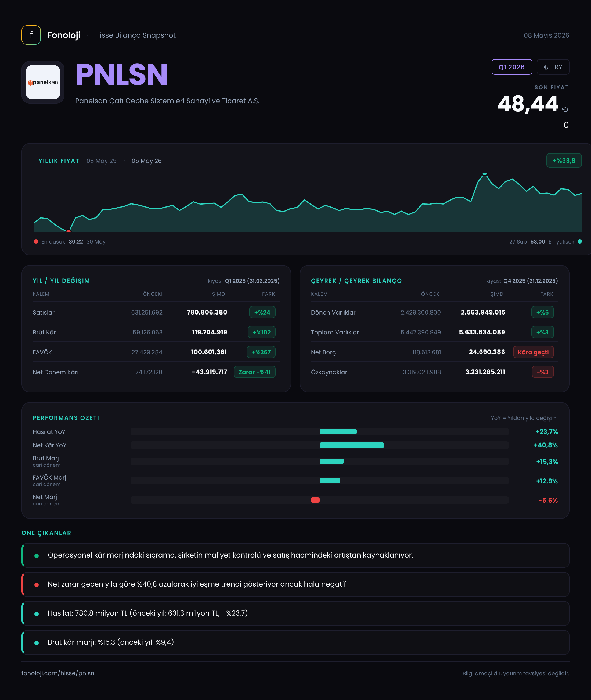This screenshot has height=700, width=591.
Task: Click the previous Satışlar value 631.251.692
Action: point(147,312)
